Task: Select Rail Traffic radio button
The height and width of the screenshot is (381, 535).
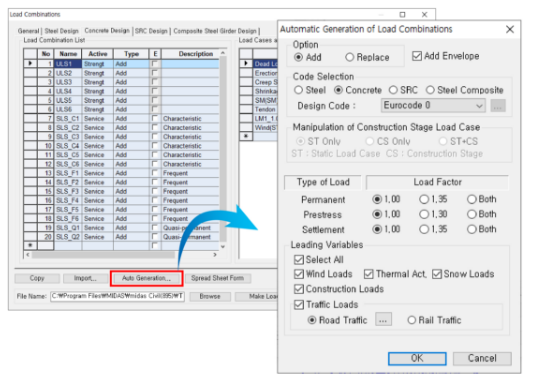Action: (411, 320)
